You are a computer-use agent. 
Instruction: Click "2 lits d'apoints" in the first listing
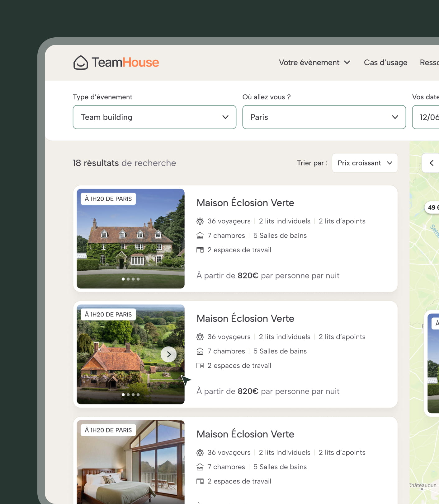(x=342, y=221)
